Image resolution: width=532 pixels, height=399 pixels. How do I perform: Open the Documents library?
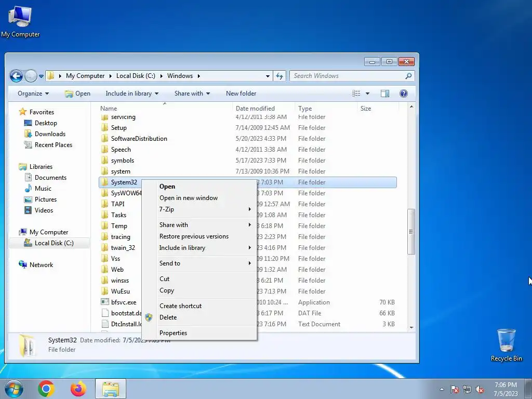click(x=50, y=178)
